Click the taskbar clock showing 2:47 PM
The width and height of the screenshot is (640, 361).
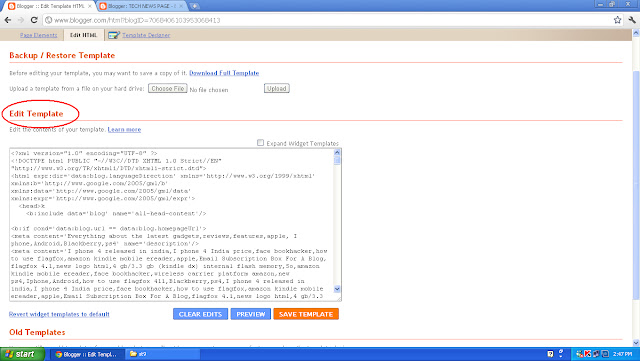click(622, 354)
